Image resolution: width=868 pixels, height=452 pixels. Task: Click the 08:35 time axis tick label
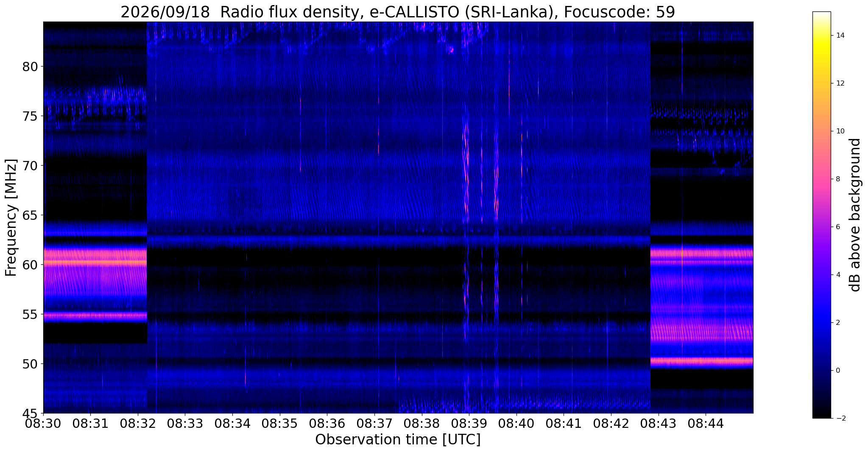point(279,423)
